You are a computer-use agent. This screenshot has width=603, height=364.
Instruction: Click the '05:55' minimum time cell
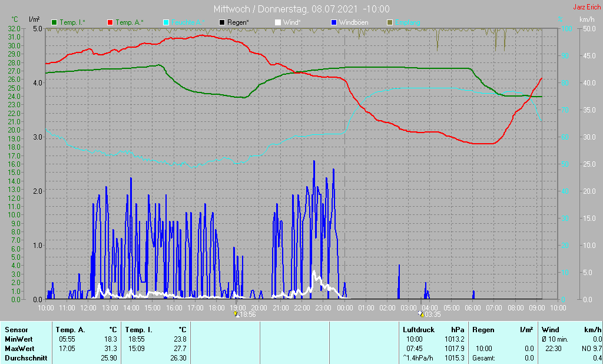tap(67, 339)
